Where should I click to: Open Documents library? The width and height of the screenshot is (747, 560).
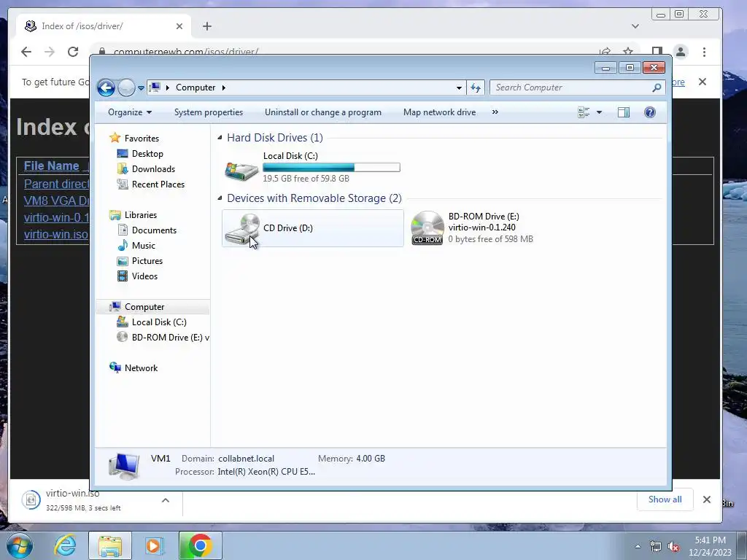[154, 230]
